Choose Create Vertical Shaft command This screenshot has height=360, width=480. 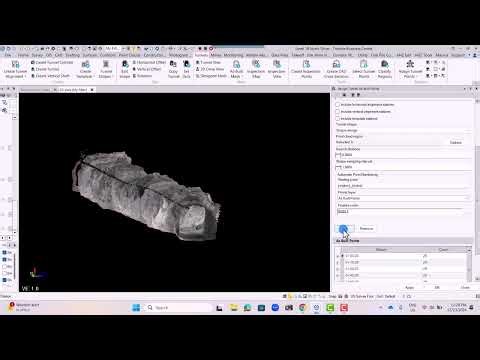point(50,76)
